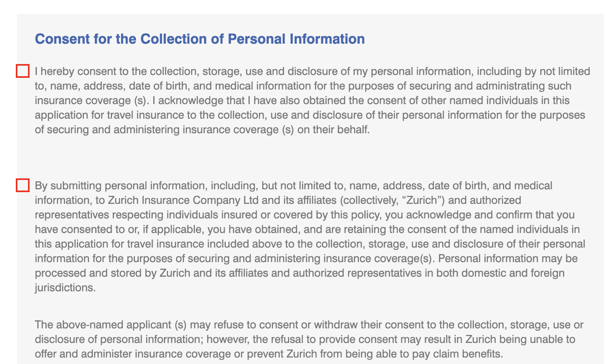Click the line ending 'coverage (s) on their behalf.'
604x364 pixels.
(202, 130)
